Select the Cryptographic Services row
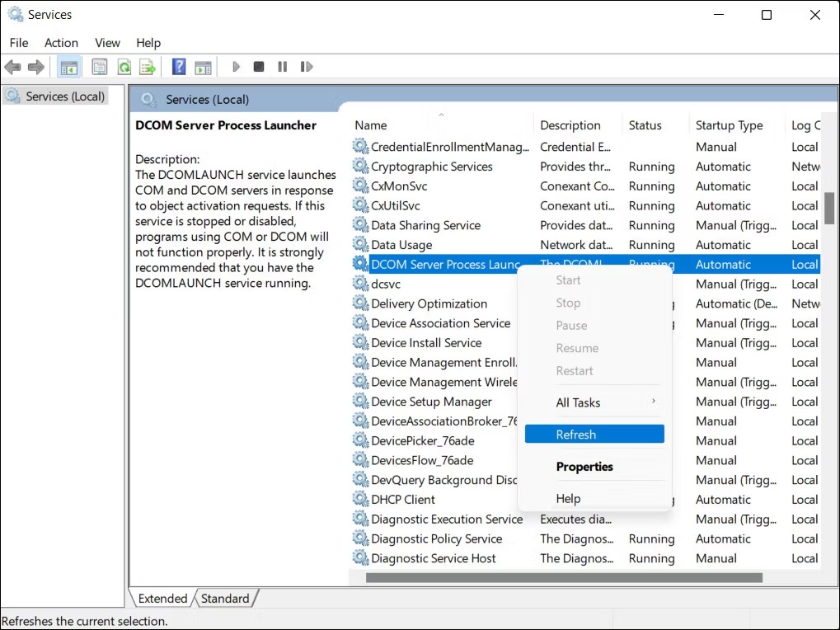The height and width of the screenshot is (630, 840). click(585, 167)
